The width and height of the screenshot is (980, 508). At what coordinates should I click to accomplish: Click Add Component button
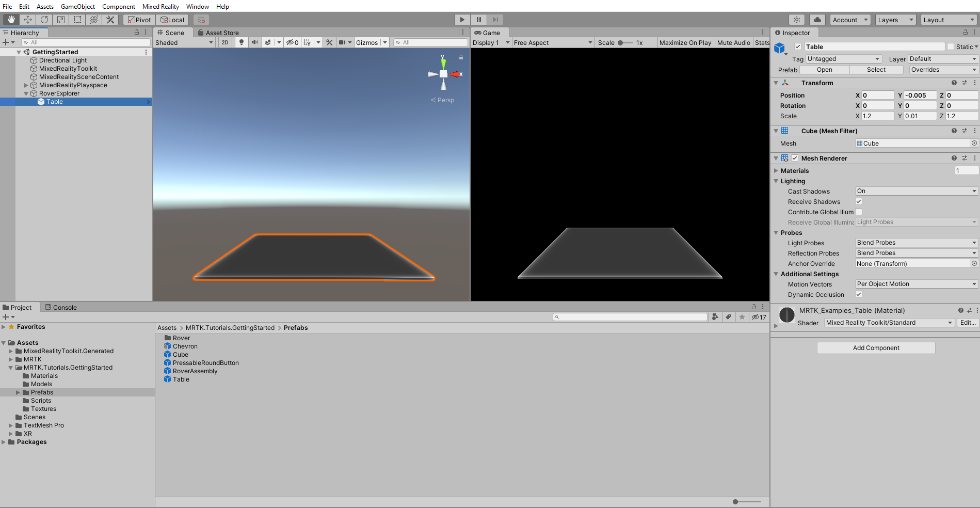(876, 348)
